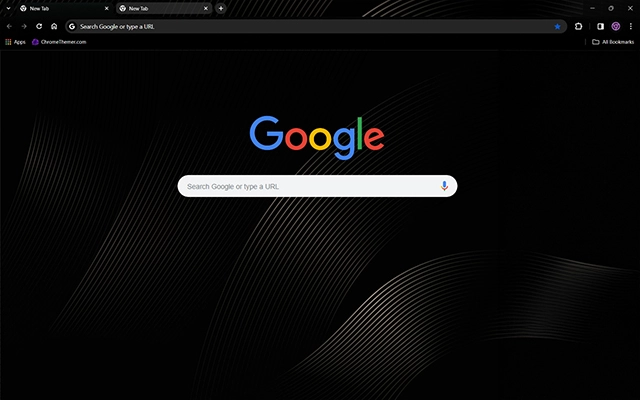Toggle the side panel
Viewport: 640px width, 400px height.
(600, 26)
